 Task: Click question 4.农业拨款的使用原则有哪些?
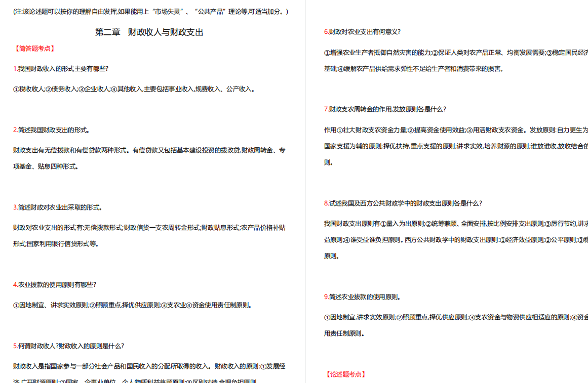[x=55, y=285]
